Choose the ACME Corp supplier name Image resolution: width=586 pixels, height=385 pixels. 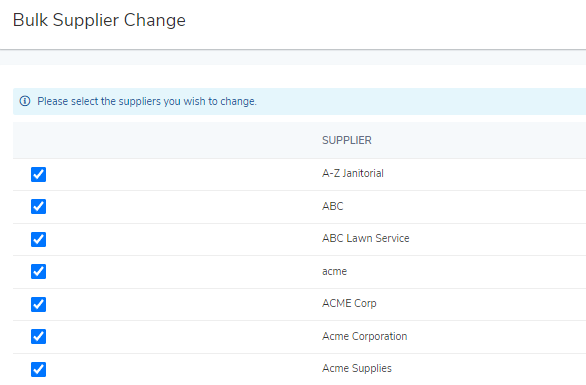[x=349, y=304]
